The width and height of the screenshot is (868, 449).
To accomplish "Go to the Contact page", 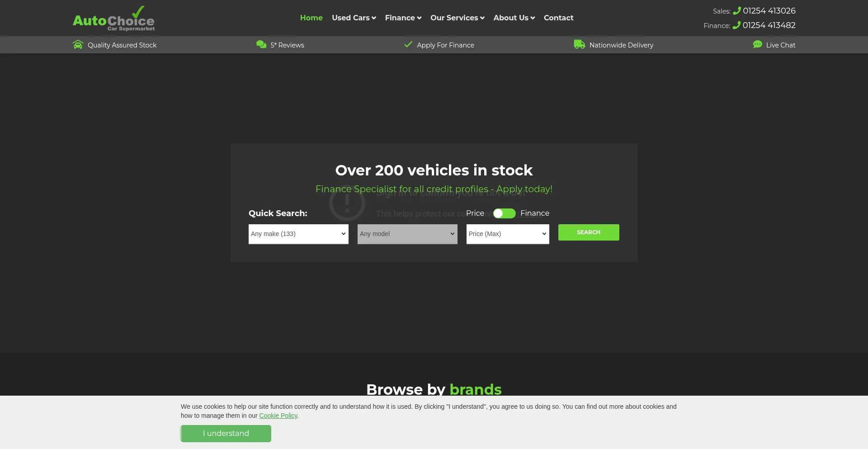I will pyautogui.click(x=558, y=18).
